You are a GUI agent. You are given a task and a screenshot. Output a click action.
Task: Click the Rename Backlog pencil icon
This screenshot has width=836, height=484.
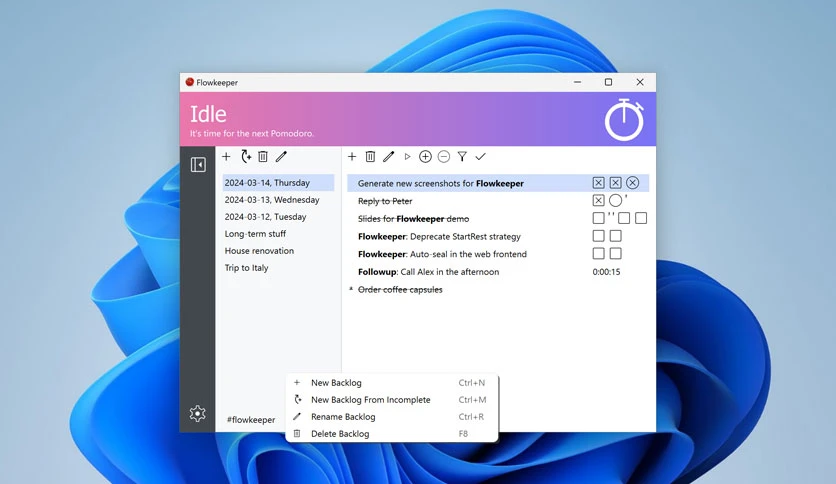[282, 156]
